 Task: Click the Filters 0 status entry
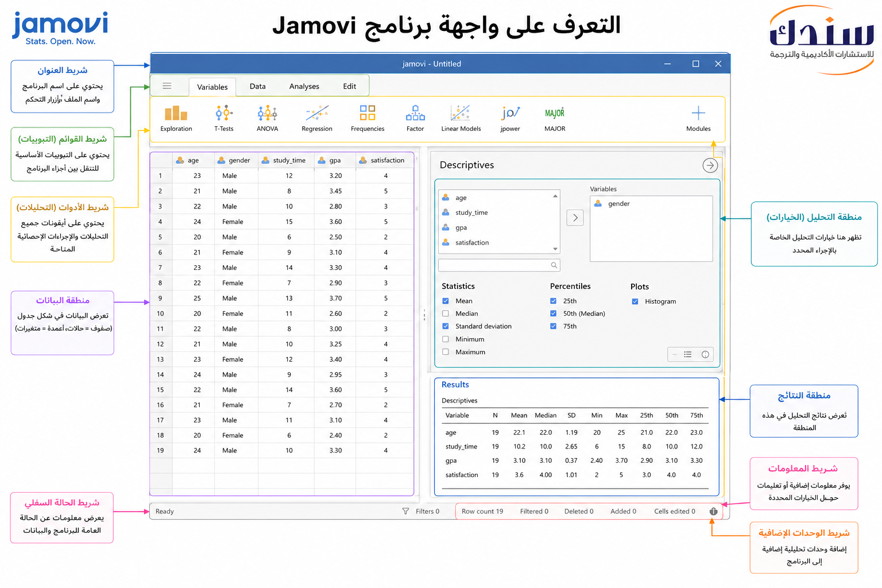(427, 511)
